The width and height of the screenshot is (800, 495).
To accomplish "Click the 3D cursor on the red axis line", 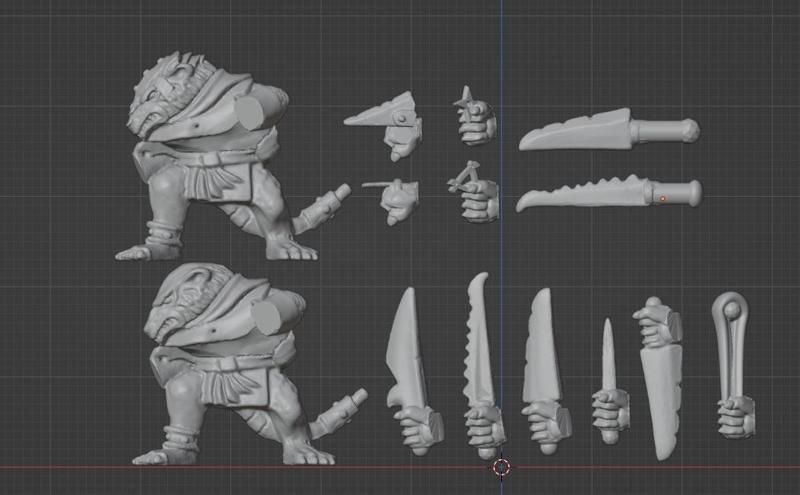I will click(502, 466).
